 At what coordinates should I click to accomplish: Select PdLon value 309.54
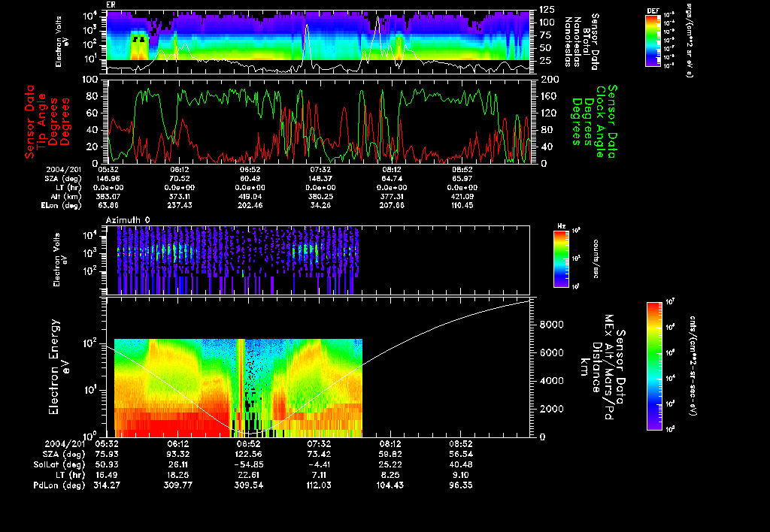248,485
